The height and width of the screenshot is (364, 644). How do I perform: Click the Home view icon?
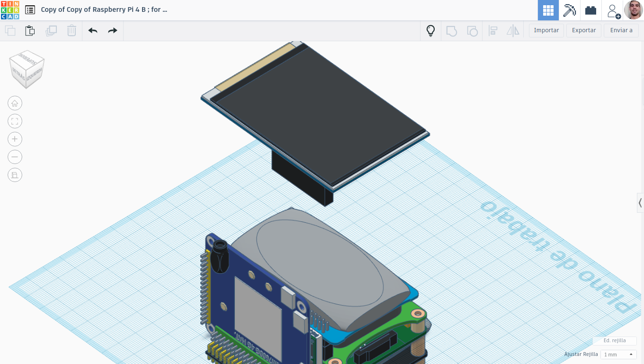(x=15, y=103)
